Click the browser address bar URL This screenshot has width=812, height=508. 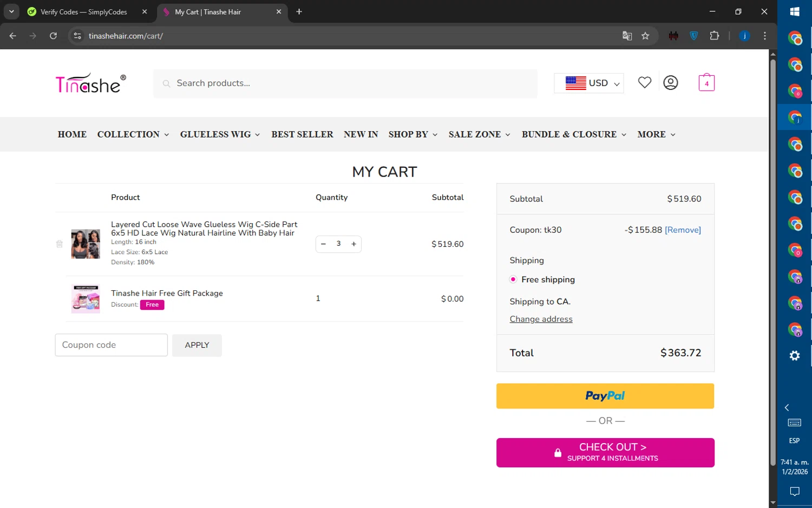click(126, 36)
